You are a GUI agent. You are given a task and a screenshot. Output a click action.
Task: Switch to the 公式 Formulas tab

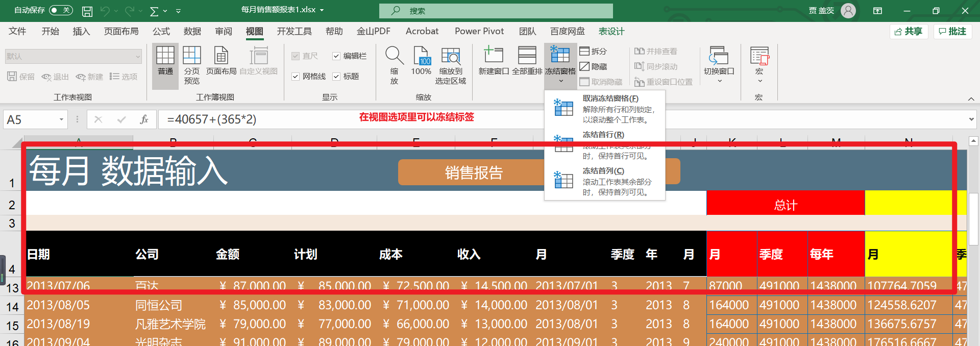[161, 31]
